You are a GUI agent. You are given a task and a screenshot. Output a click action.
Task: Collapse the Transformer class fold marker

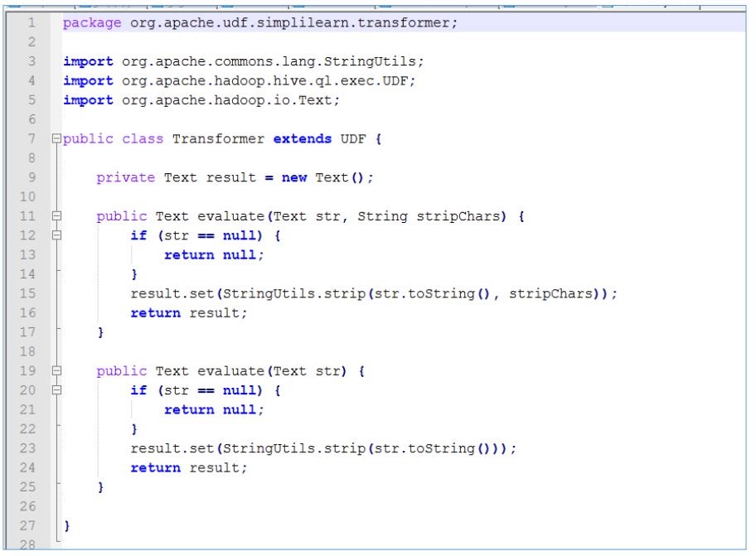pos(55,138)
